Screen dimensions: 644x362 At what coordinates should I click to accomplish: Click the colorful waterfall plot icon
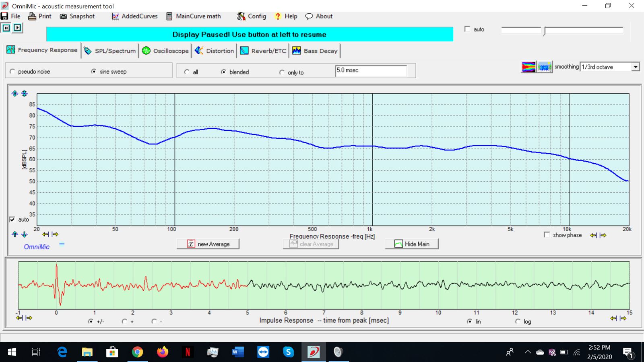(528, 67)
